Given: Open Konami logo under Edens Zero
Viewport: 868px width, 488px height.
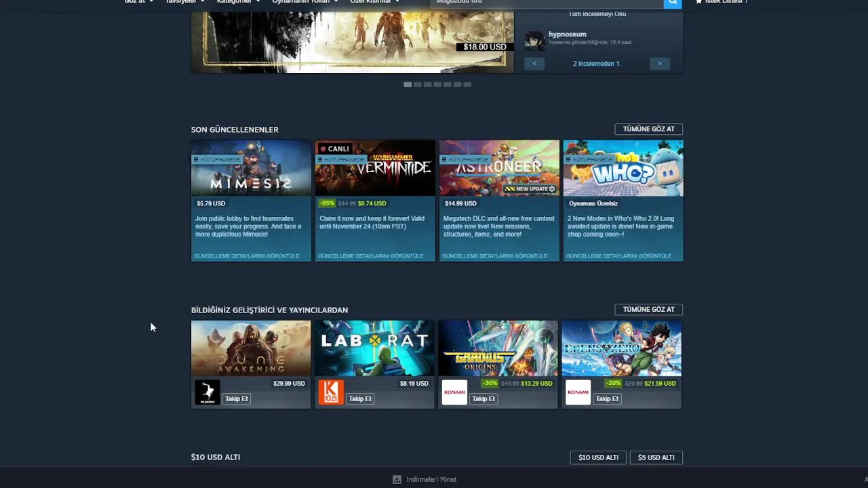Looking at the screenshot, I should pyautogui.click(x=578, y=392).
